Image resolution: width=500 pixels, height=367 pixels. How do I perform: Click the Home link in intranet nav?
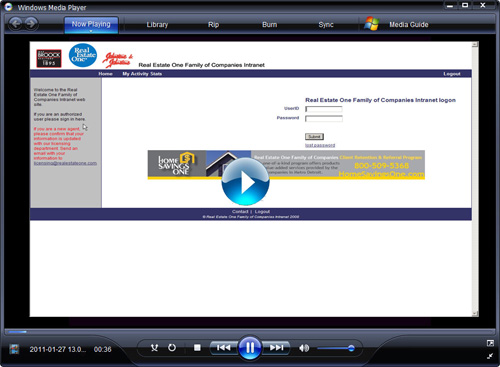coord(105,74)
